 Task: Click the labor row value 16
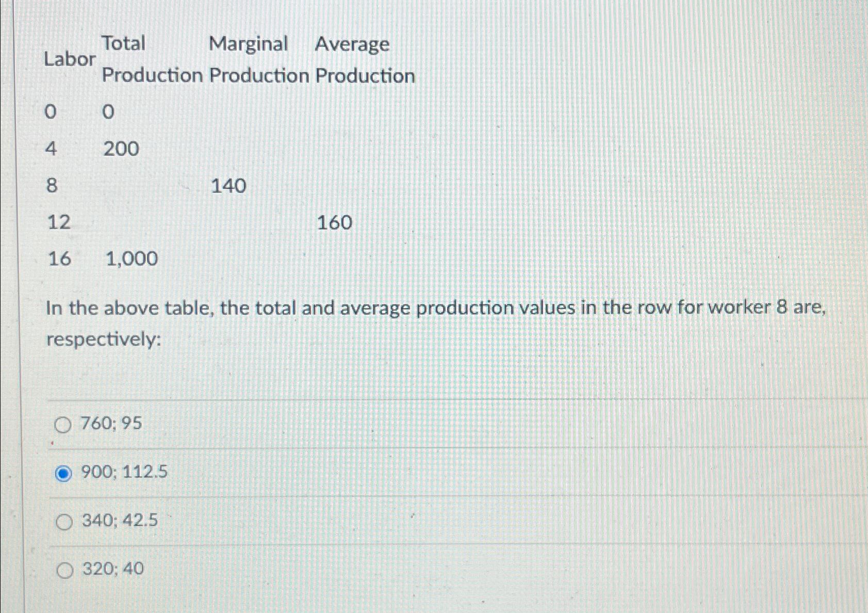[59, 259]
